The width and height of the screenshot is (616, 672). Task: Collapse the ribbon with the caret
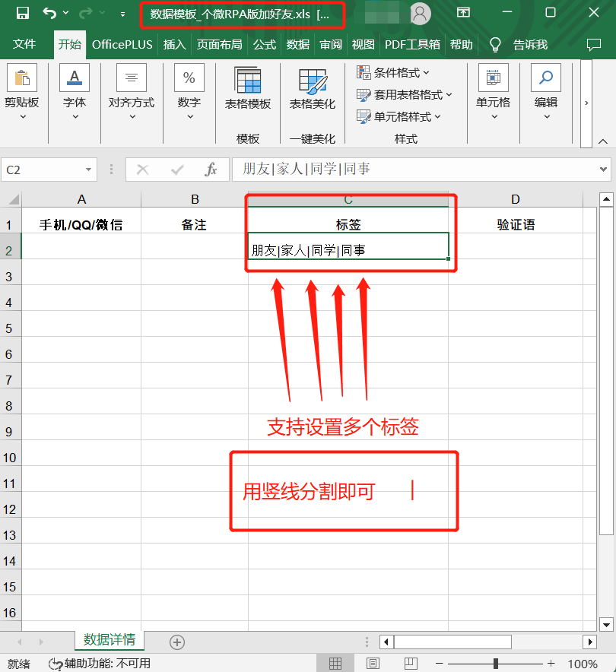pyautogui.click(x=603, y=141)
